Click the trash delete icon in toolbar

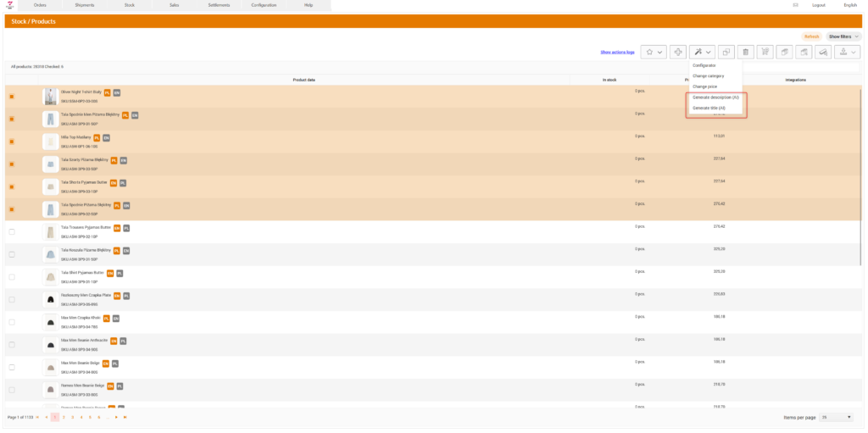[745, 52]
